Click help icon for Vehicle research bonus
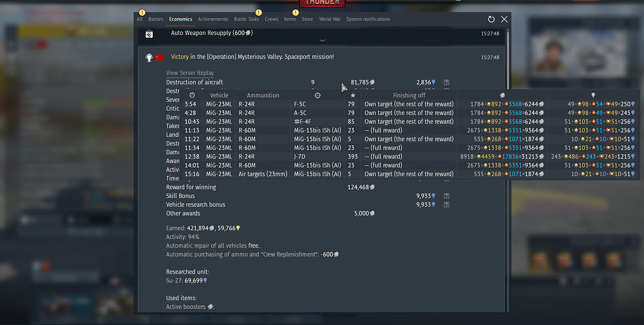The height and width of the screenshot is (325, 644). [446, 205]
